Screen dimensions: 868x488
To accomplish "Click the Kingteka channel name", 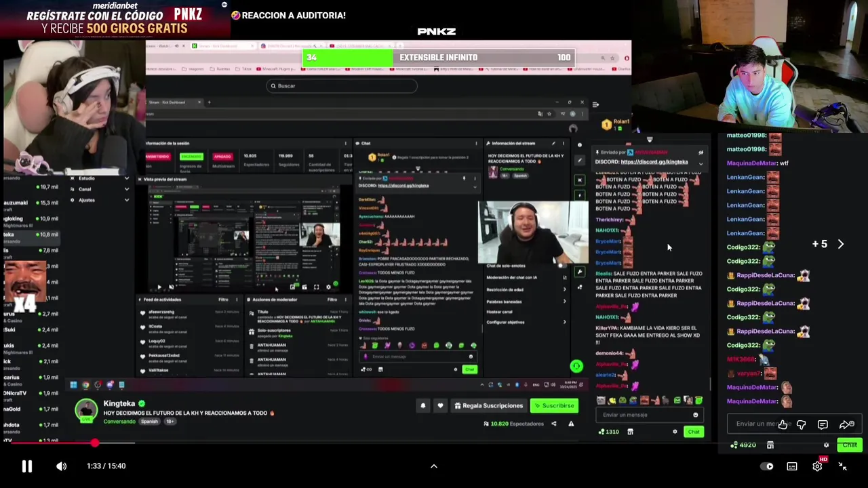I will point(119,403).
